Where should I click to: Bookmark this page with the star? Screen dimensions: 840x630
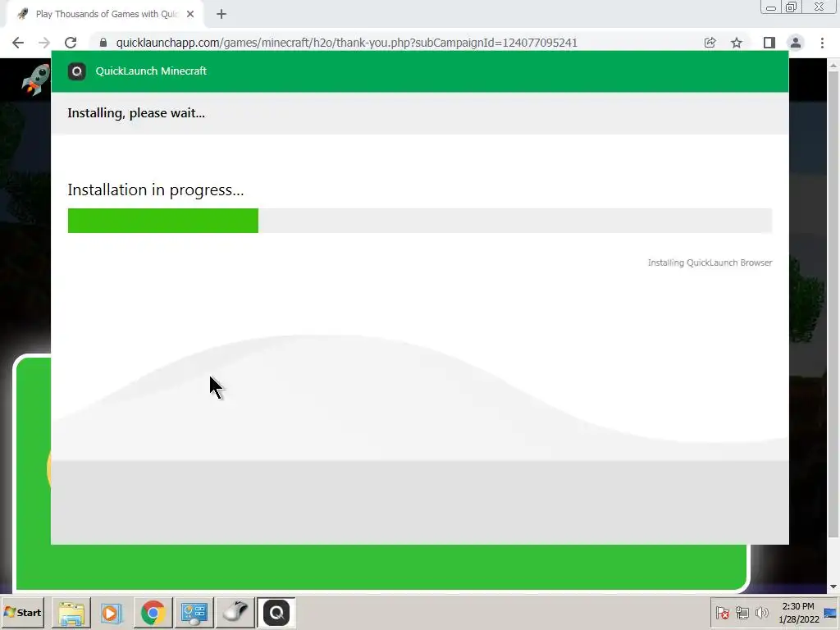(x=737, y=43)
